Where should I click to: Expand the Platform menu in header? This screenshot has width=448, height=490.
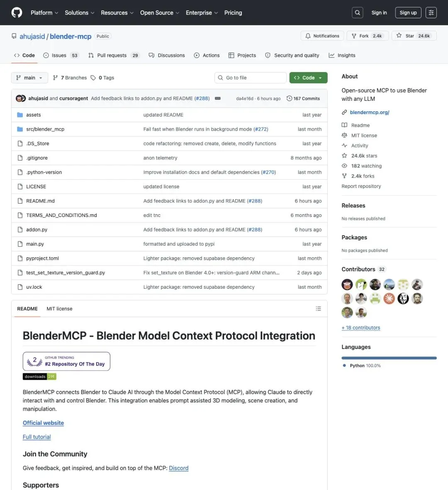tap(44, 13)
